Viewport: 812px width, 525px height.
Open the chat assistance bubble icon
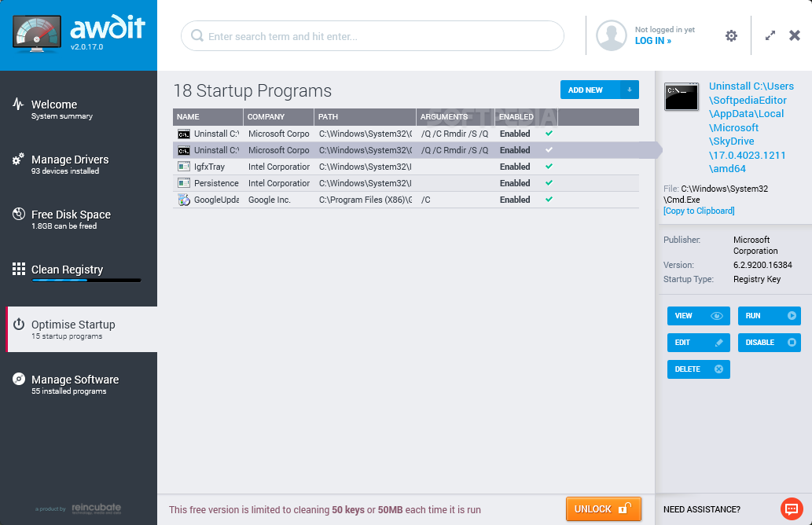point(792,509)
